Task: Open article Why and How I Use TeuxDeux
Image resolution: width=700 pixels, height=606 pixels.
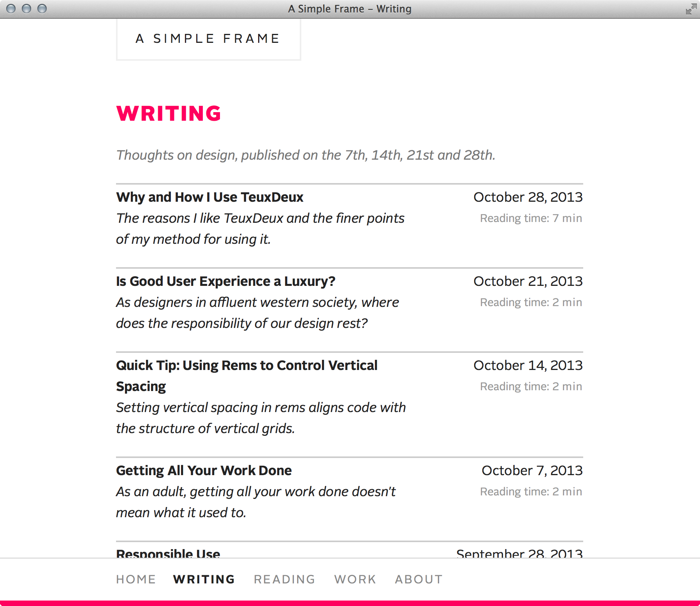Action: click(209, 197)
